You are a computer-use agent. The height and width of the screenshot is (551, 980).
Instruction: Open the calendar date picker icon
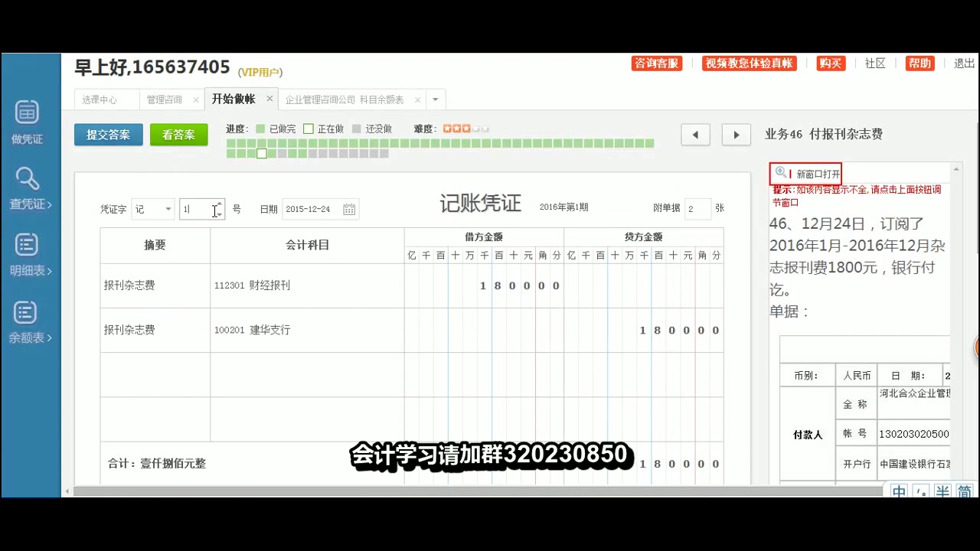point(349,209)
